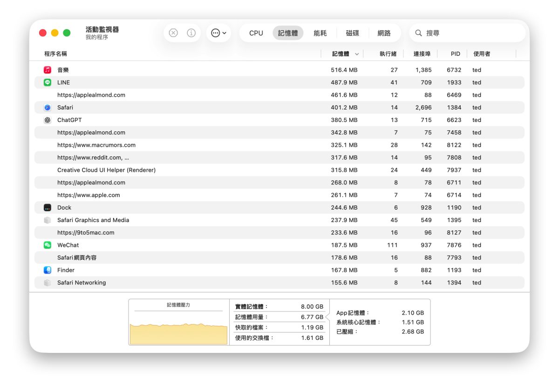This screenshot has width=559, height=392.
Task: Select the Safari網頁內容 process
Action: coord(77,257)
